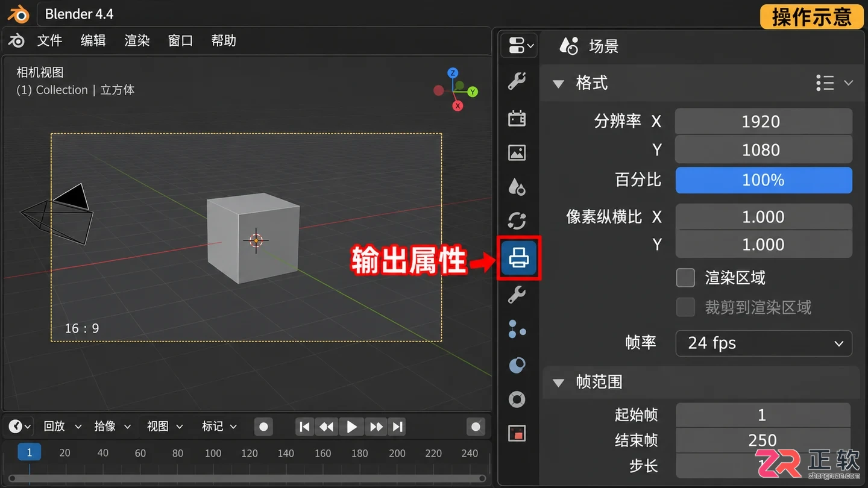Click the pixel aspect Y field 1.000
The image size is (868, 488).
click(764, 245)
